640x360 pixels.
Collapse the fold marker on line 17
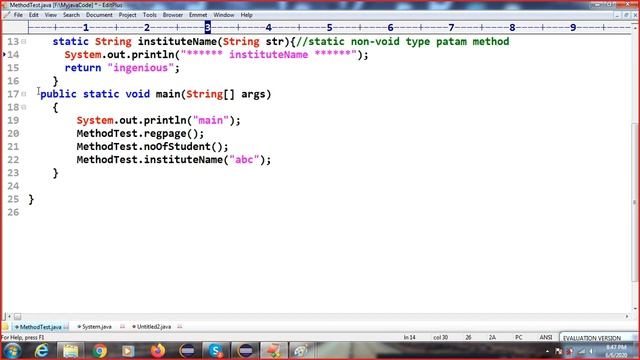(x=24, y=94)
